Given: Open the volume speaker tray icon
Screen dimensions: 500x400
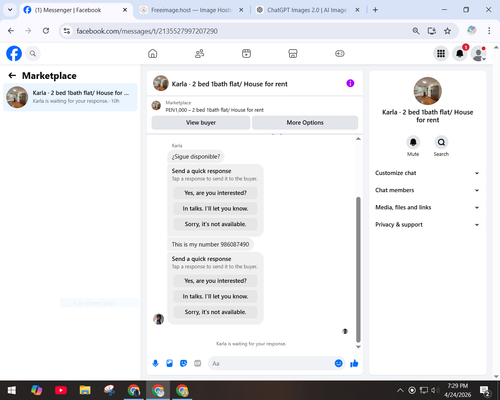Looking at the screenshot, I should click(x=435, y=390).
